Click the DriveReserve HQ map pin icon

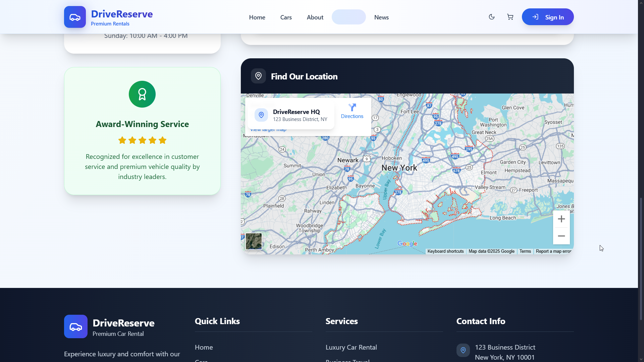[261, 115]
